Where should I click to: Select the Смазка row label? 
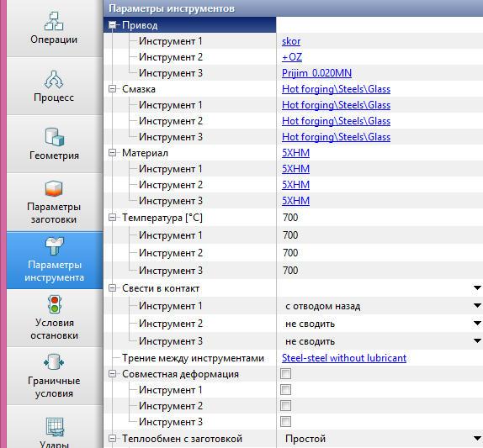coord(139,89)
